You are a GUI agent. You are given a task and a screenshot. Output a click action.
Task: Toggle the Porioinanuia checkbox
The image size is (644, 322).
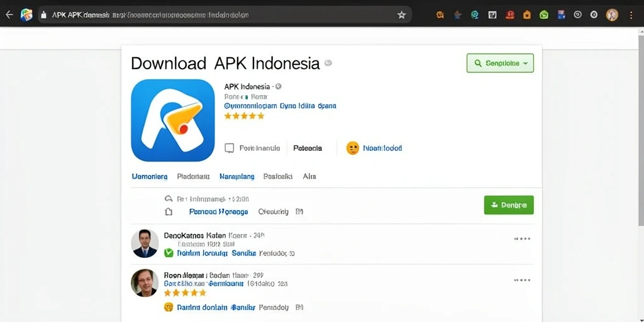click(x=229, y=148)
